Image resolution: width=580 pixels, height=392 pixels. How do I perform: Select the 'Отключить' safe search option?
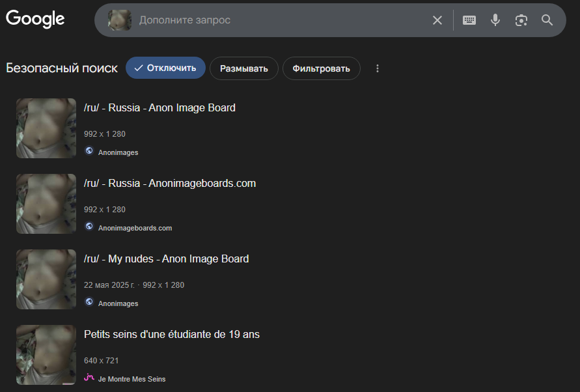coord(165,68)
